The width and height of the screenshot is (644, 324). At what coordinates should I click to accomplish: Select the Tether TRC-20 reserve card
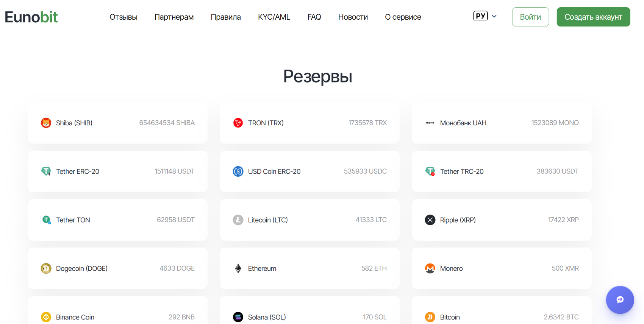point(502,171)
